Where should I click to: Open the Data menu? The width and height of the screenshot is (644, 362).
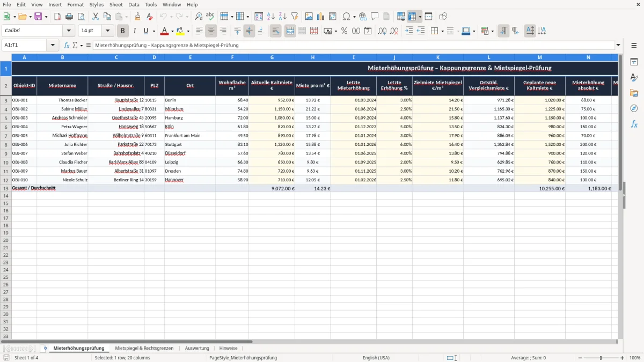point(134,4)
